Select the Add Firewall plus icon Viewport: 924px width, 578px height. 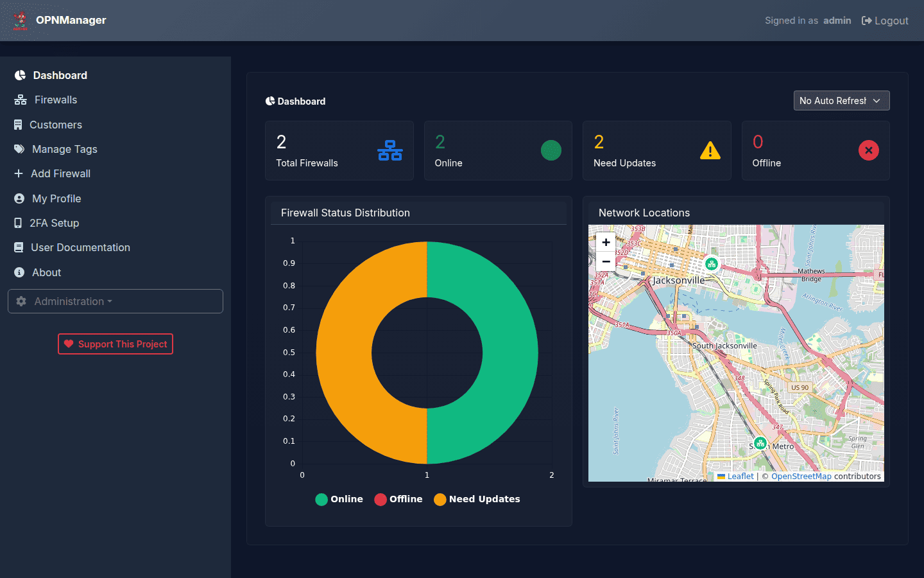(x=19, y=173)
